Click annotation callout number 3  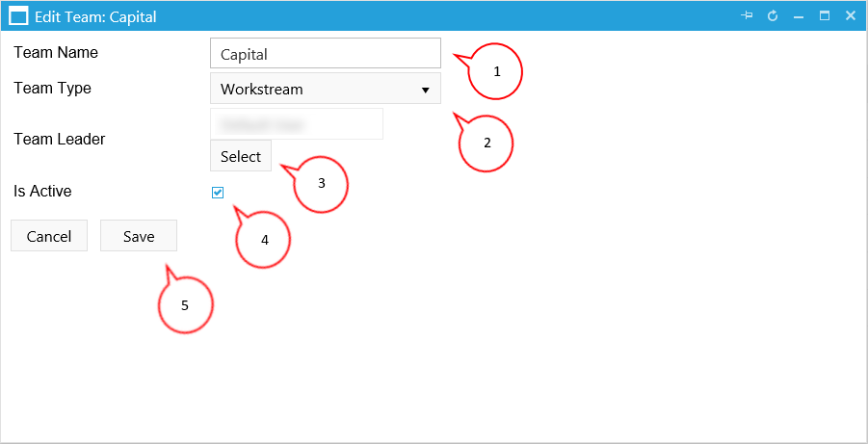(321, 183)
